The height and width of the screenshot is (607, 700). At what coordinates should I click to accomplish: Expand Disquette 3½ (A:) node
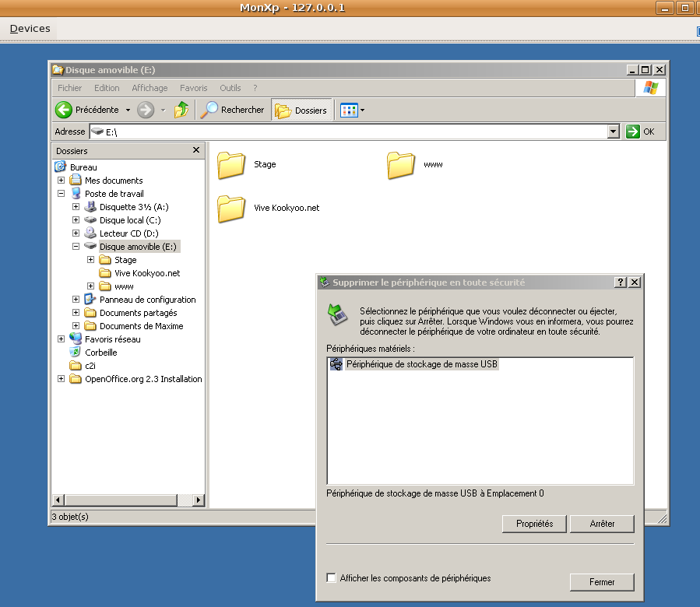76,207
